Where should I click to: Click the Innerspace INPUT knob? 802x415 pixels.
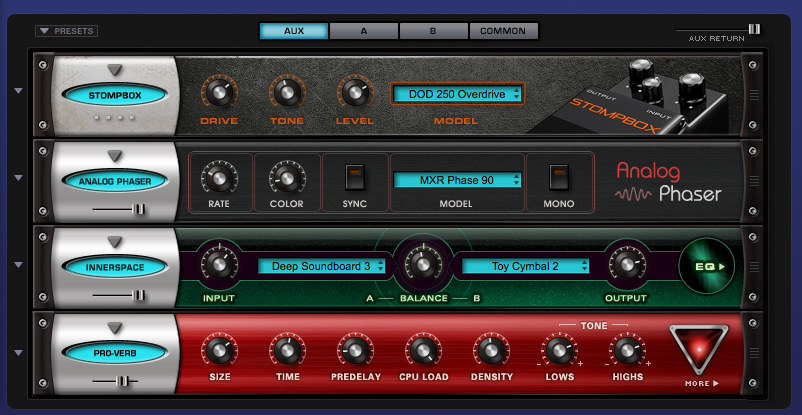pyautogui.click(x=219, y=264)
